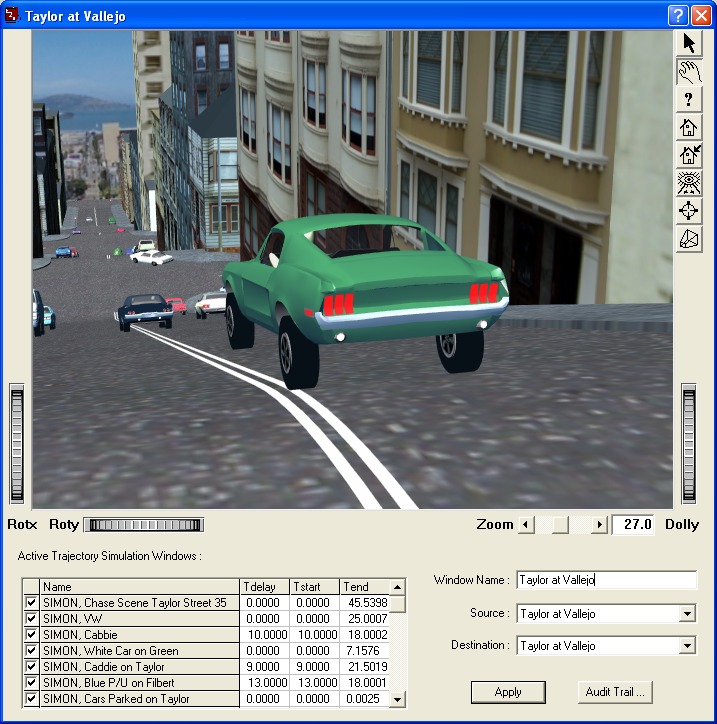Screen dimensions: 717x724
Task: Open the Audit Trail dialog
Action: pos(614,691)
